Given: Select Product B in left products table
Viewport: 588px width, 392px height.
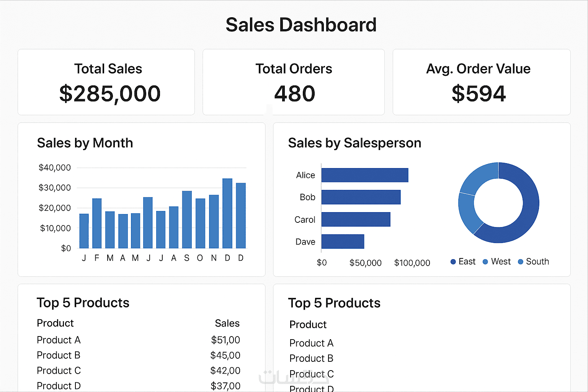Looking at the screenshot, I should [x=59, y=355].
